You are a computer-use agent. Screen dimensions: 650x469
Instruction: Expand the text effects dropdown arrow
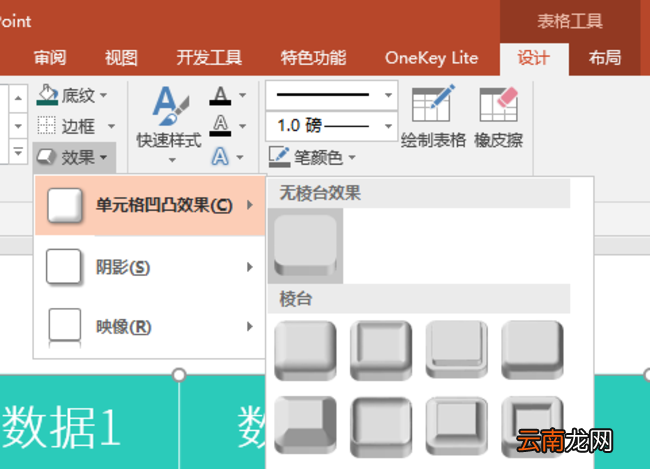click(240, 157)
